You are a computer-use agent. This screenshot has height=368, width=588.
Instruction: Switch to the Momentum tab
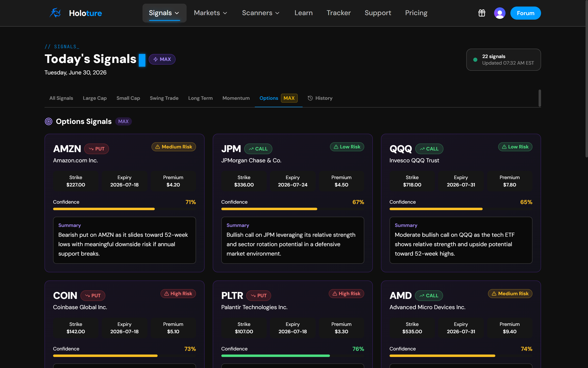236,98
